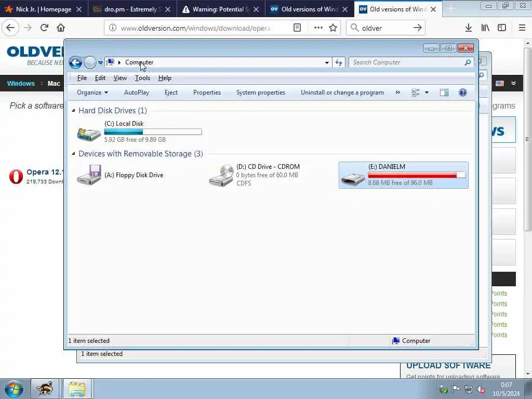Click the red E: drive usage bar
This screenshot has height=399, width=532.
click(417, 175)
